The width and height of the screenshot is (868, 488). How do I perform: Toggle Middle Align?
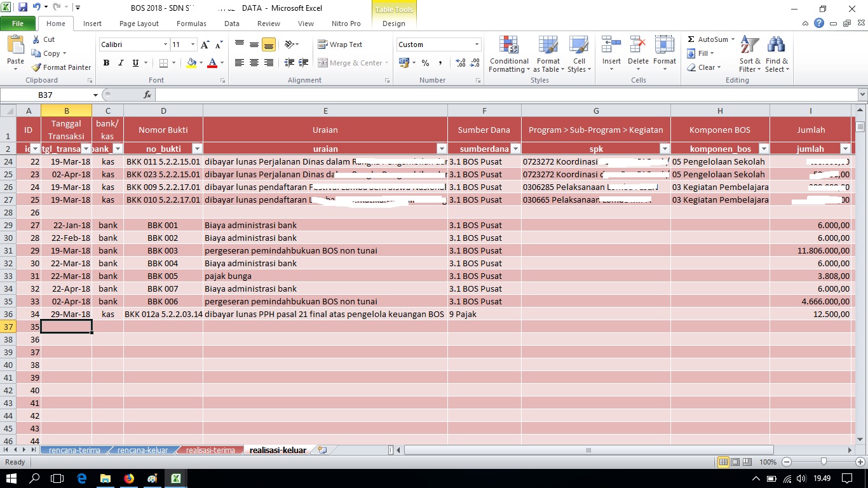click(x=254, y=44)
